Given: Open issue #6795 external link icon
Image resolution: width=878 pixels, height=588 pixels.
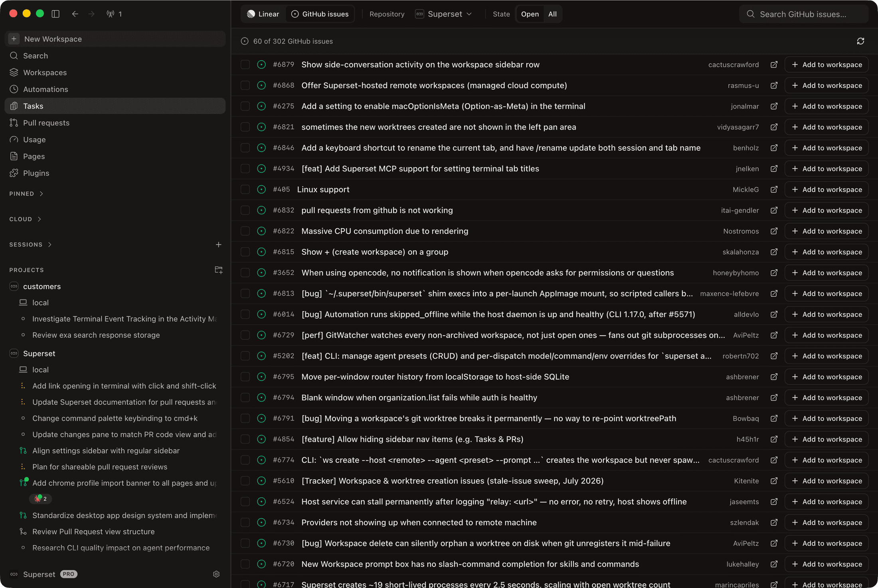Looking at the screenshot, I should pos(774,377).
